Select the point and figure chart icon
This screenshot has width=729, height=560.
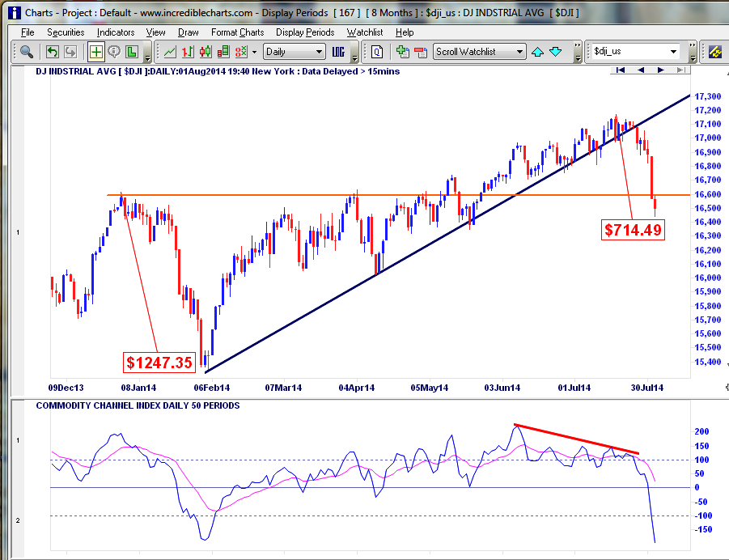(x=241, y=52)
